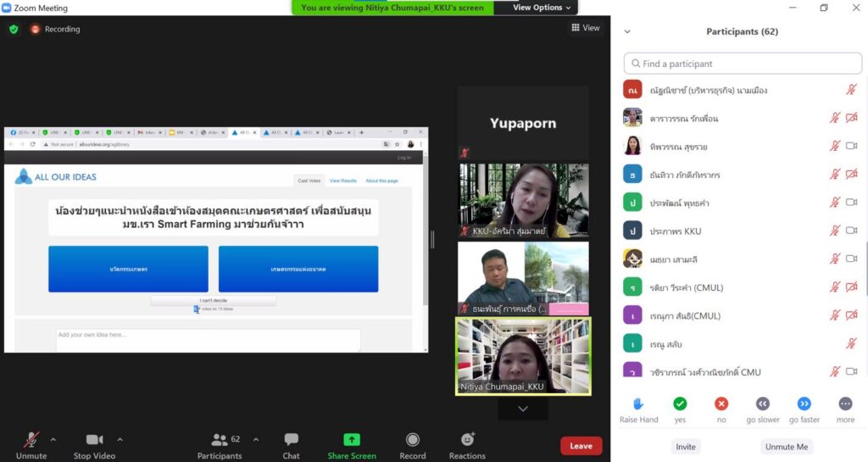Select the red no response

click(x=721, y=404)
